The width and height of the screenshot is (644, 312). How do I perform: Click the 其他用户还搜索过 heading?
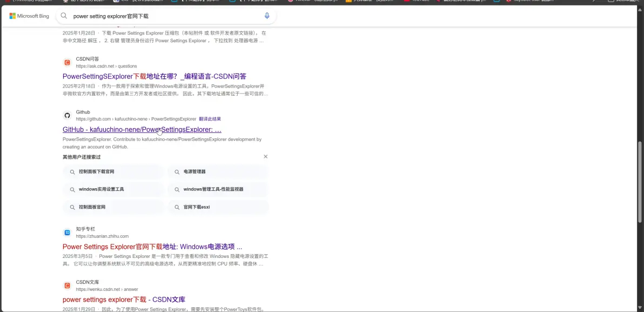(82, 157)
